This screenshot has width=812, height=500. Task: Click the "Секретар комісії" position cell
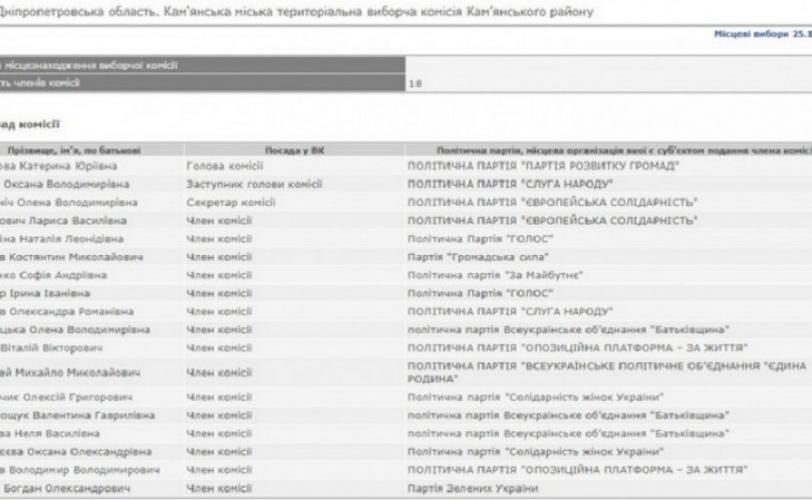(231, 202)
